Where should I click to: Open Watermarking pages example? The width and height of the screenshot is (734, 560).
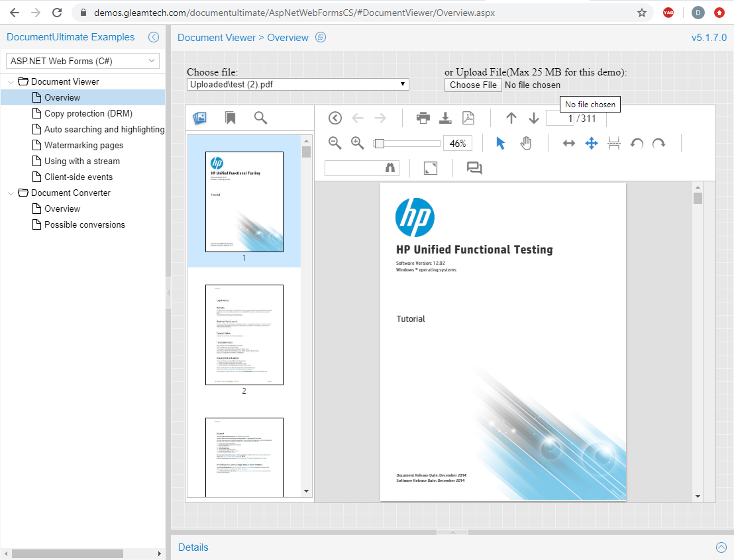[83, 145]
